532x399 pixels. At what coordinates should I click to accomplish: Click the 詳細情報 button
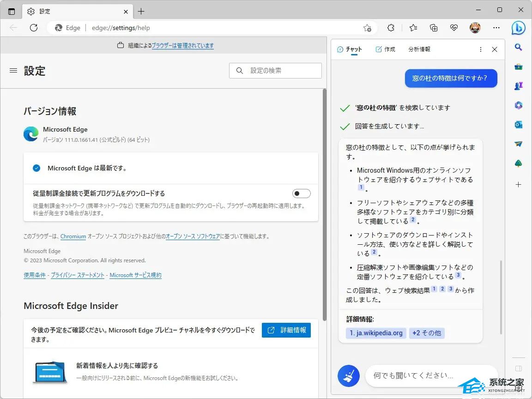[286, 330]
